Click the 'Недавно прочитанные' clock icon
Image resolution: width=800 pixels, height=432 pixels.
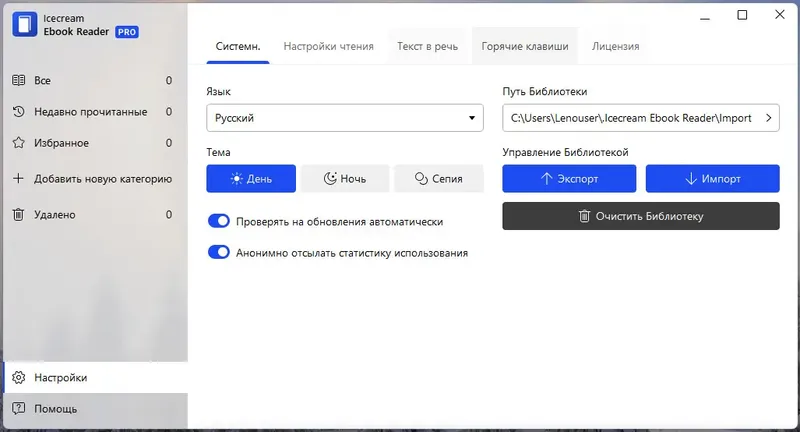click(x=19, y=112)
